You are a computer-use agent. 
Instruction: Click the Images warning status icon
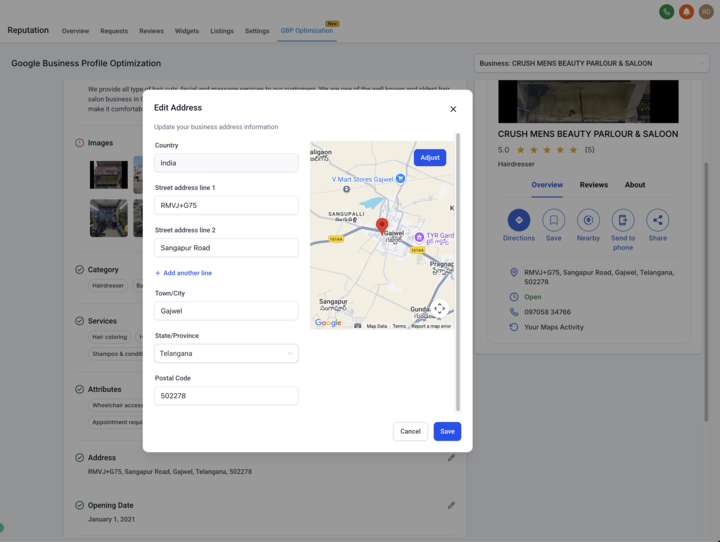[79, 143]
